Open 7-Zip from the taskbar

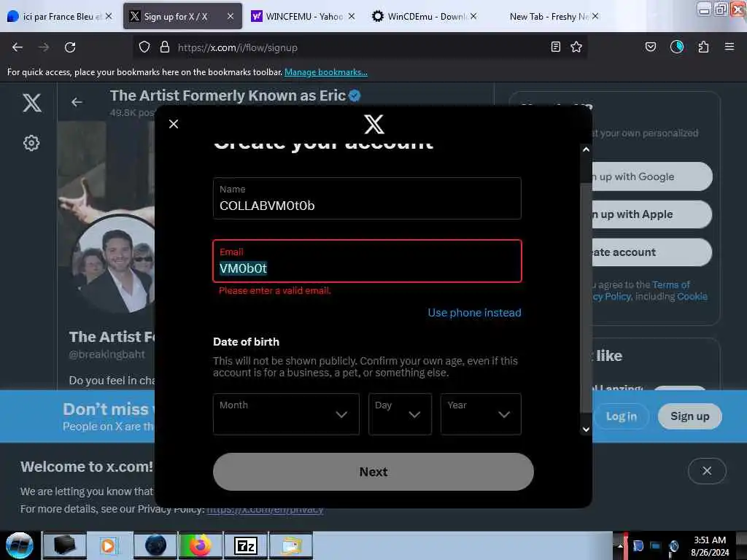tap(246, 545)
